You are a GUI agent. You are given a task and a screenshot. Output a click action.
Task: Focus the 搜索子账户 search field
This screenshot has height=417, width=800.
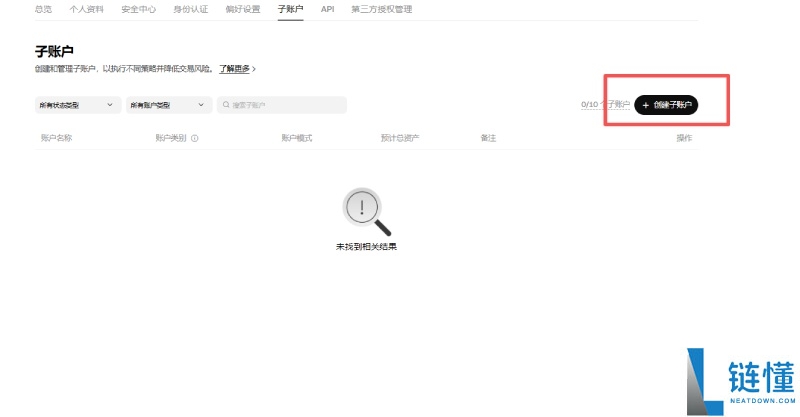pos(282,105)
